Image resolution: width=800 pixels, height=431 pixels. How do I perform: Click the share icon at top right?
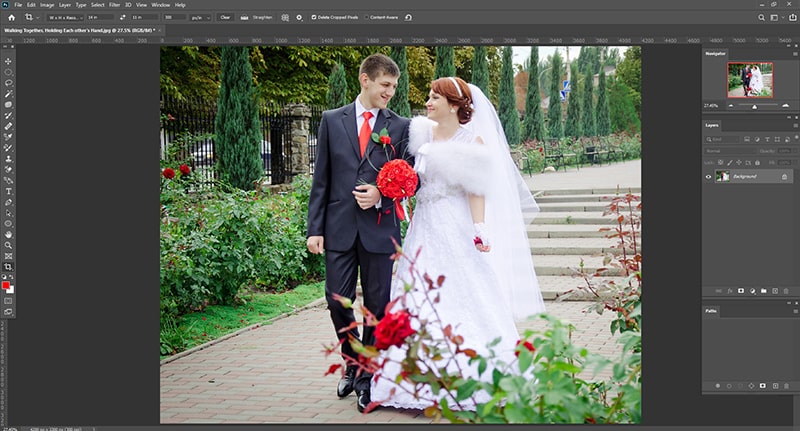click(792, 17)
